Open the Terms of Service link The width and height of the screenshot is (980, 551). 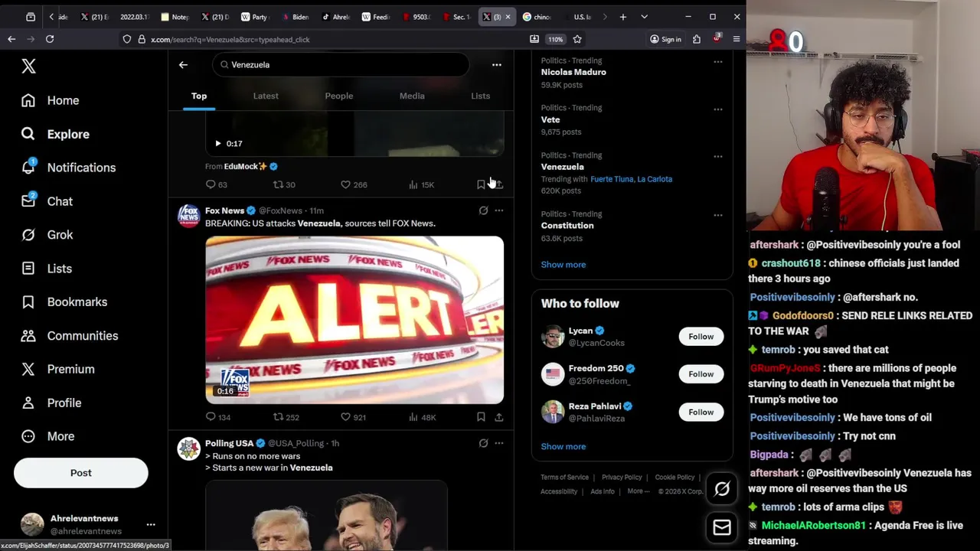click(564, 478)
